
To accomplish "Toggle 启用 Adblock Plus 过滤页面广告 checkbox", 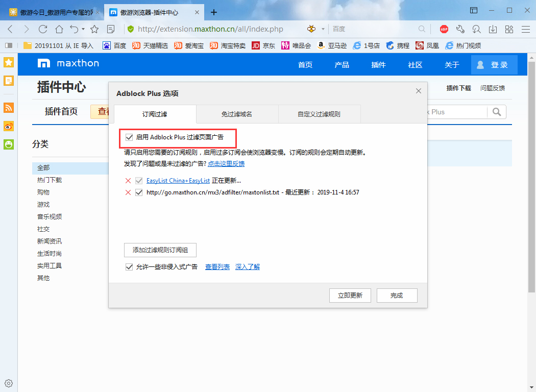I will point(129,138).
